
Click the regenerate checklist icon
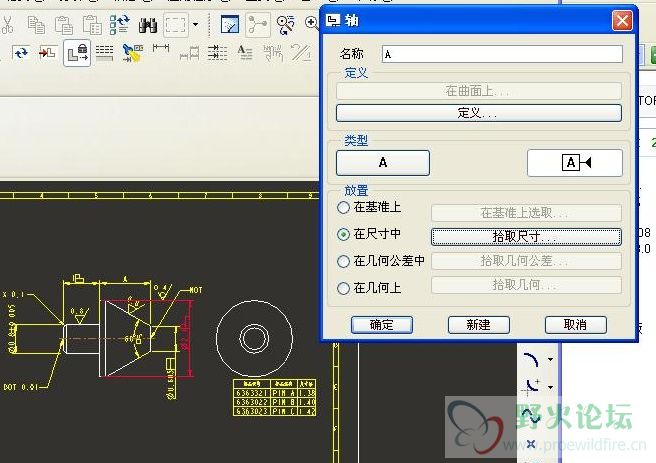120,25
